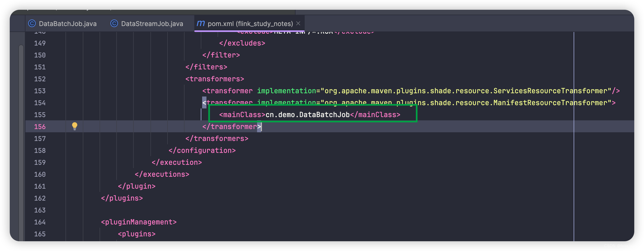Click the closing </executions> tag
The width and height of the screenshot is (644, 251).
point(162,174)
